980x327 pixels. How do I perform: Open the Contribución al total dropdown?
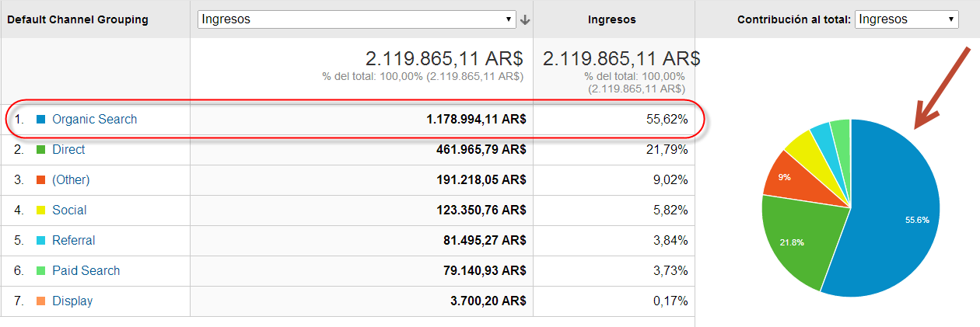pos(906,19)
